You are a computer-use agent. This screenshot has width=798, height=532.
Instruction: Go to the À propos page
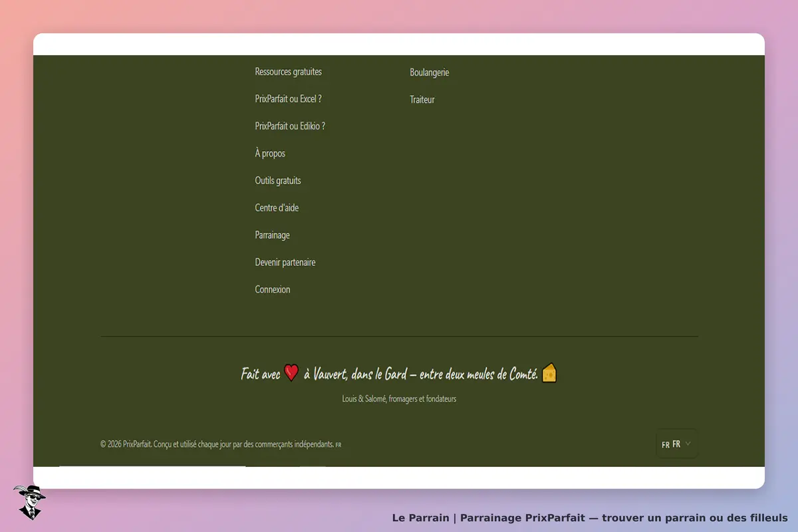click(x=270, y=154)
